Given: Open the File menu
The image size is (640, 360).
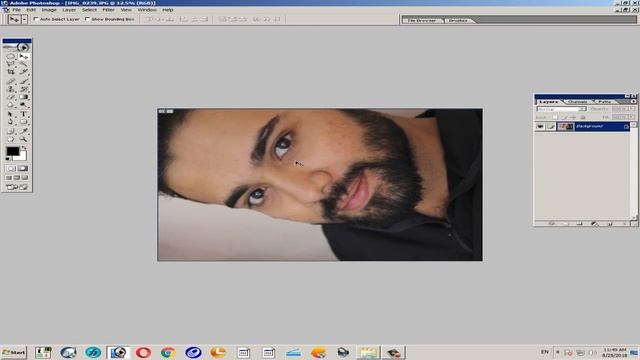Looking at the screenshot, I should (x=16, y=10).
